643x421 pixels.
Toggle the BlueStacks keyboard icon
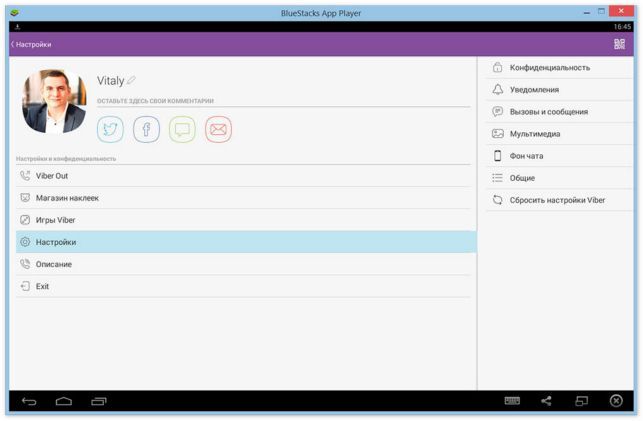[x=512, y=401]
